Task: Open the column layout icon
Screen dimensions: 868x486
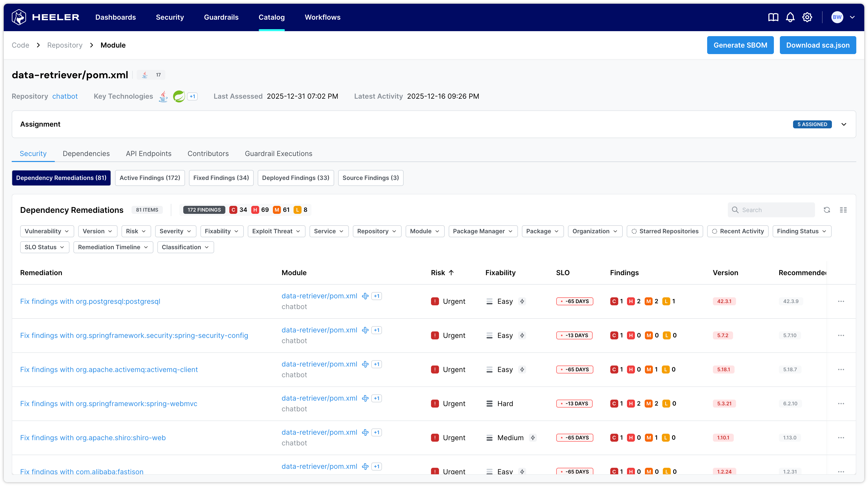Action: click(x=843, y=210)
